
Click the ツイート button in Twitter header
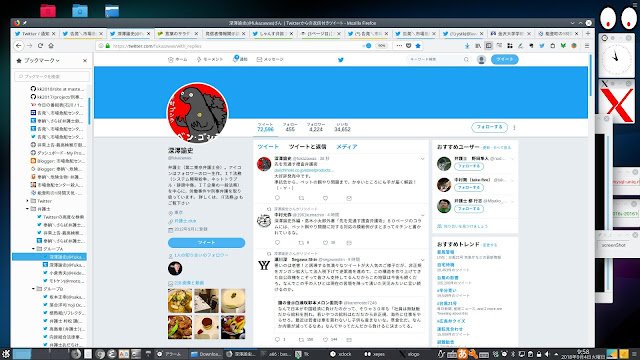click(504, 60)
